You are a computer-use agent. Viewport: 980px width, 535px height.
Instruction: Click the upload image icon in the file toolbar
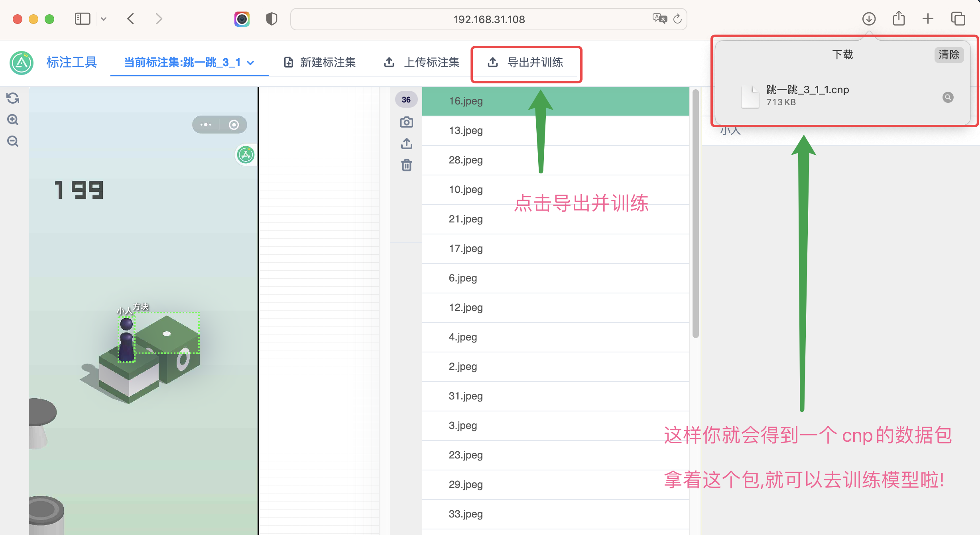[406, 144]
